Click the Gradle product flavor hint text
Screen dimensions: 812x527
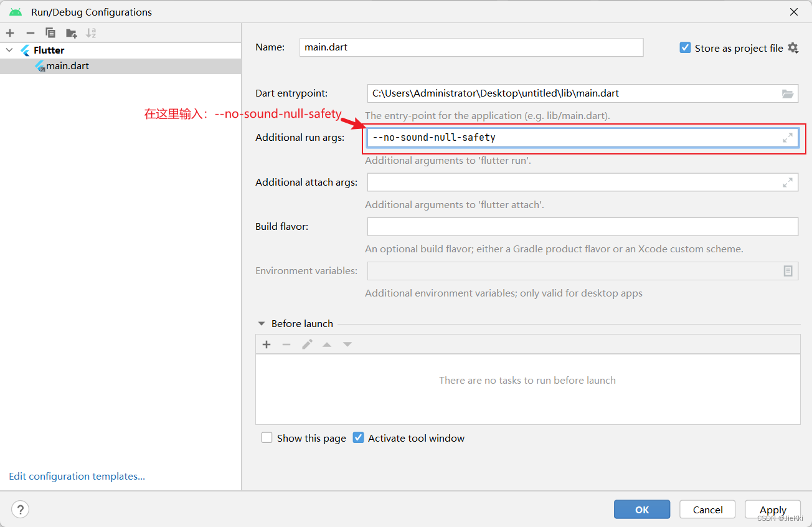[x=554, y=249]
